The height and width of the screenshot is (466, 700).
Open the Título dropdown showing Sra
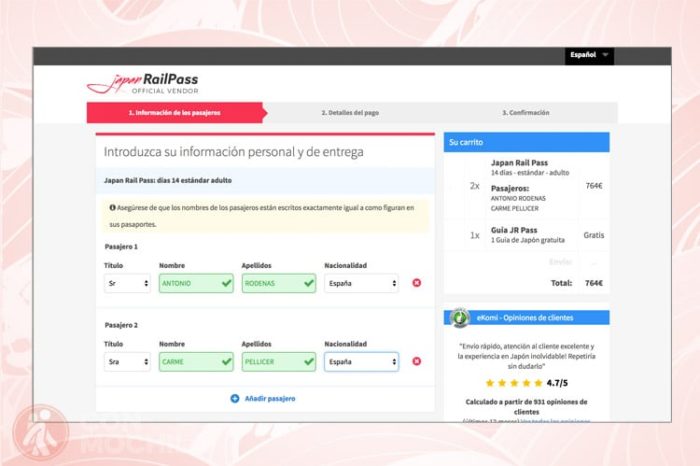(x=127, y=362)
